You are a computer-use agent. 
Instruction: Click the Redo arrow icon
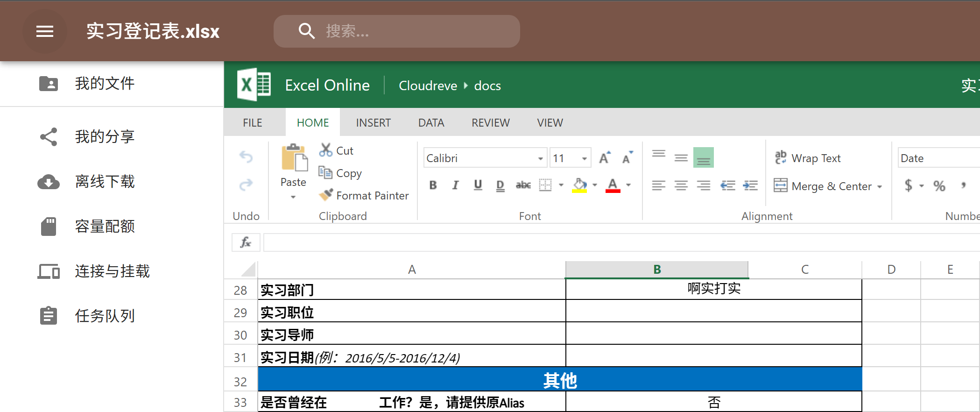click(246, 185)
